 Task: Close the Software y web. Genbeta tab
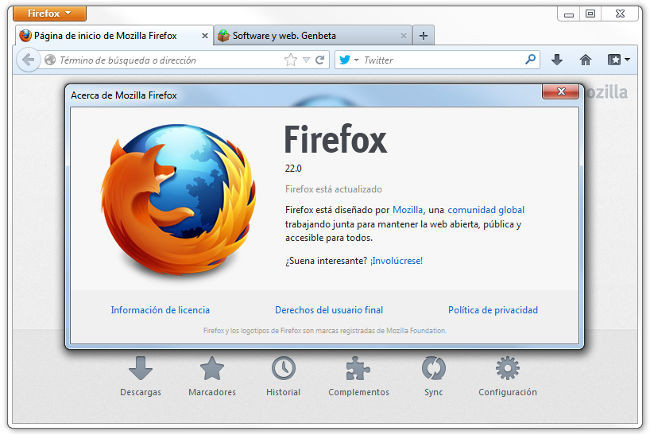coord(403,36)
